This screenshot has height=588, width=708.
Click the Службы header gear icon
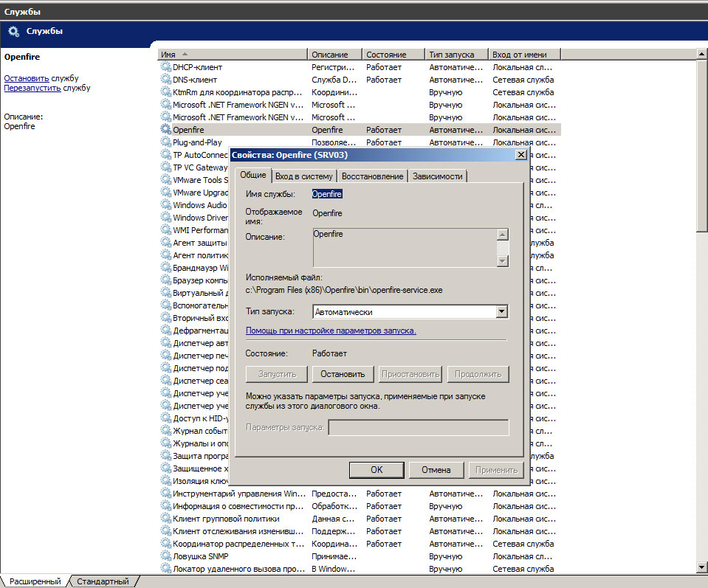pos(14,32)
